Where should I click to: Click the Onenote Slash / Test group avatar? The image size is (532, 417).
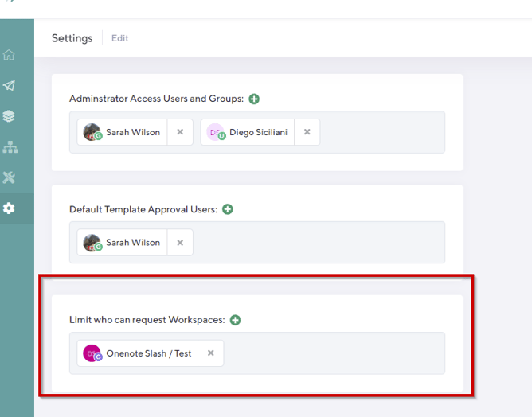[x=92, y=353]
